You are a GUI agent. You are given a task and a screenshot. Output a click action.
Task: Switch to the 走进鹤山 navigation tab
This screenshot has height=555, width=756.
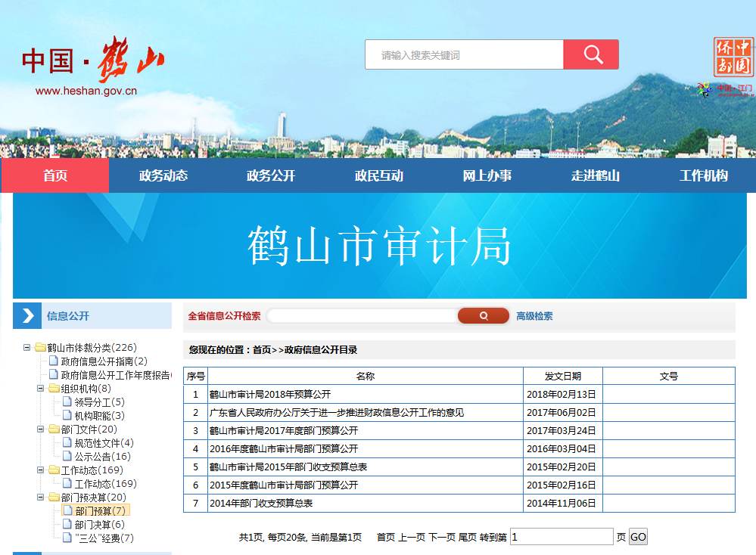pos(595,176)
